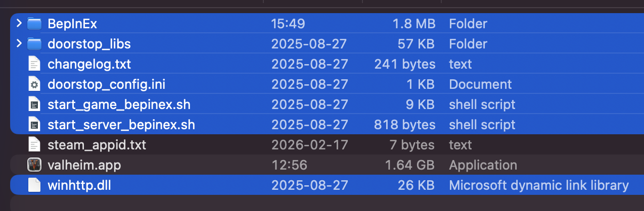Click the start_game_bepinex.sh file name

pyautogui.click(x=119, y=104)
